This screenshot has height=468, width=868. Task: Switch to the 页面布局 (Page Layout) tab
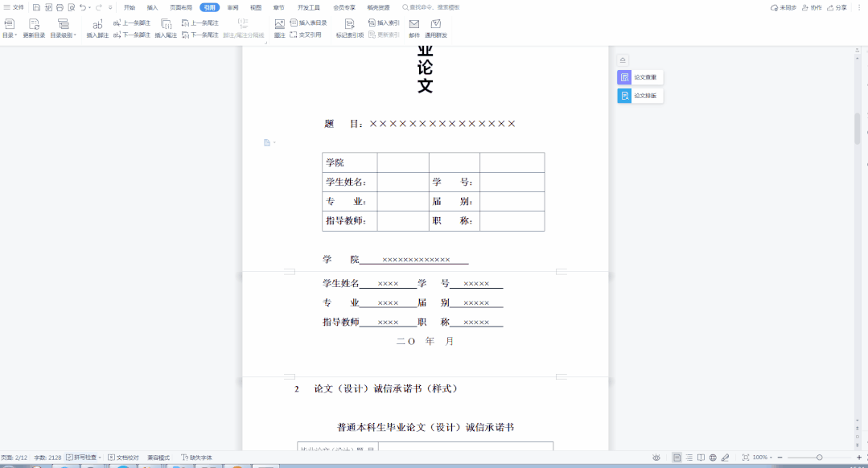[181, 7]
